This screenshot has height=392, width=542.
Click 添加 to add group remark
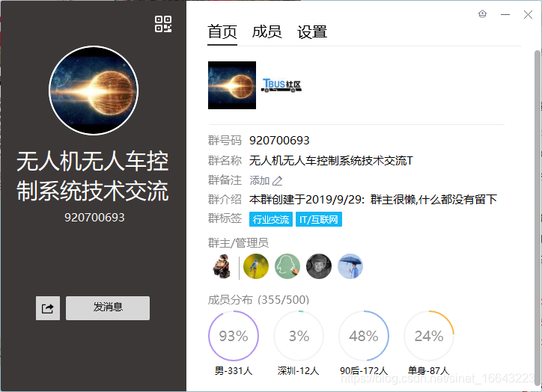point(259,180)
